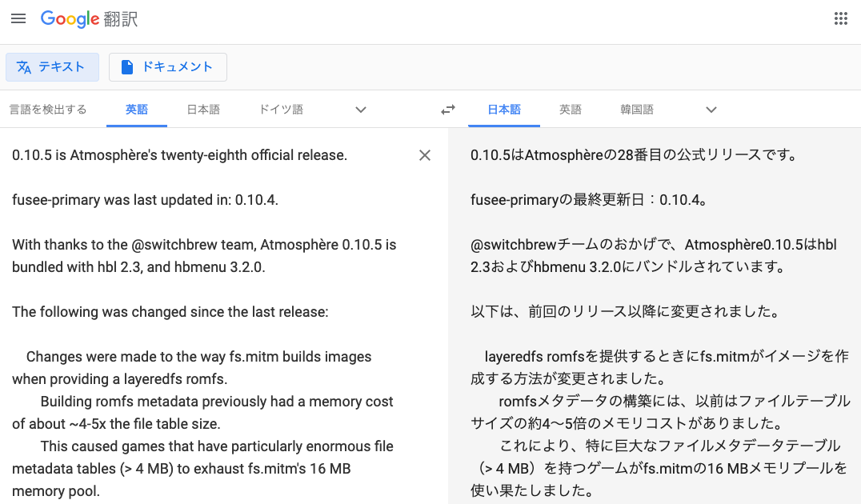Clear the source text with the X

tap(424, 155)
